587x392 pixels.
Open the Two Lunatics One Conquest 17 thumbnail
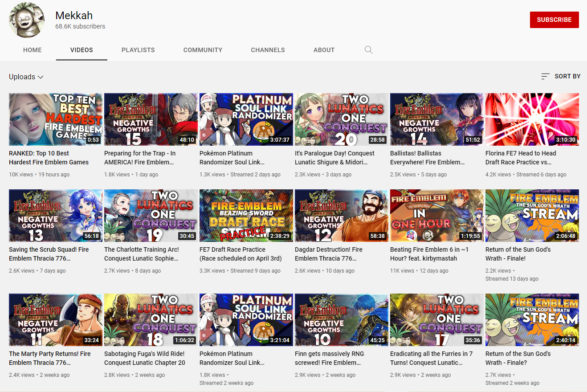[x=437, y=320]
